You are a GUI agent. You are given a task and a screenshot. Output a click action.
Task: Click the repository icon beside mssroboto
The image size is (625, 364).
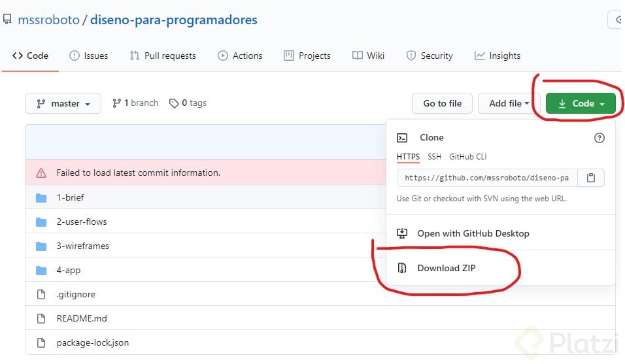click(x=7, y=19)
